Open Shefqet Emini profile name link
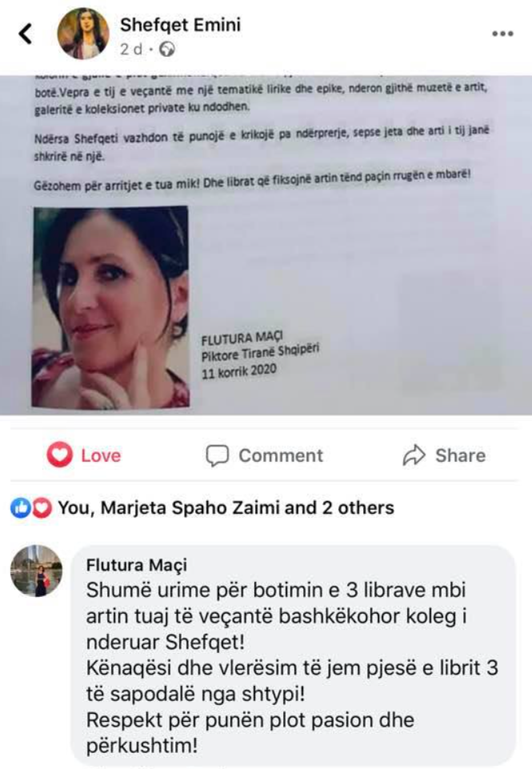Viewport: 532px width, 769px height. pyautogui.click(x=181, y=25)
